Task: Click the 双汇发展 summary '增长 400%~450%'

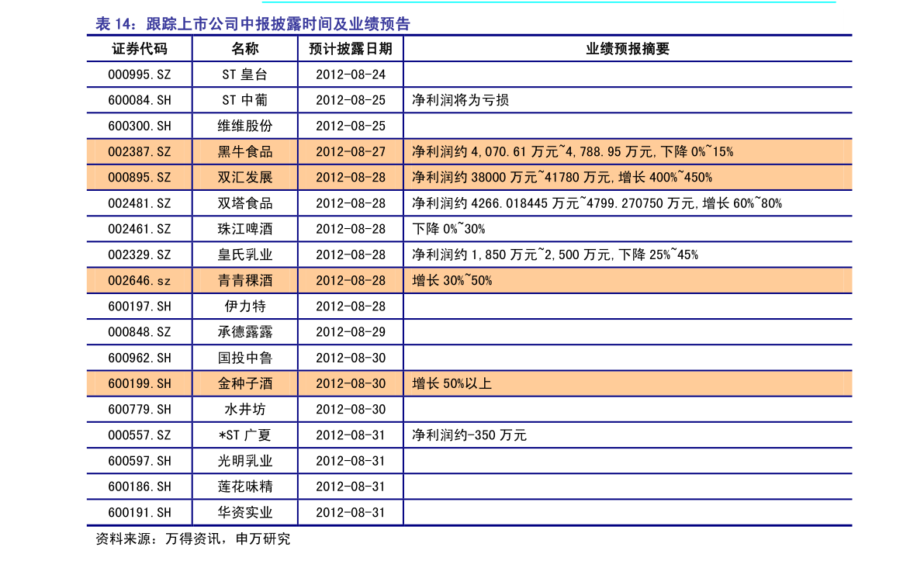Action: (x=665, y=178)
